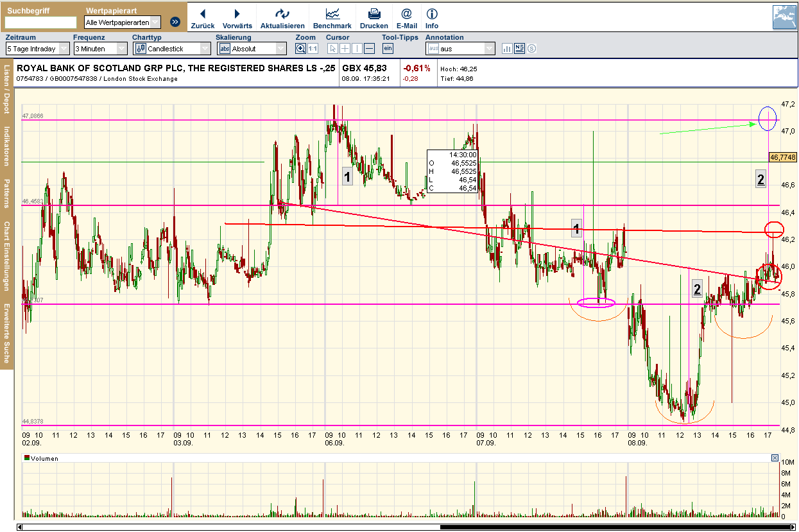Expand the Charttyp Candlestick dropdown
Screen dimensions: 799x532
(204, 48)
